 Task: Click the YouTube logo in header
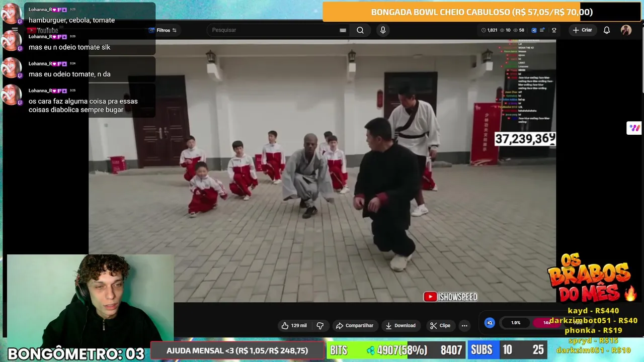point(43,30)
